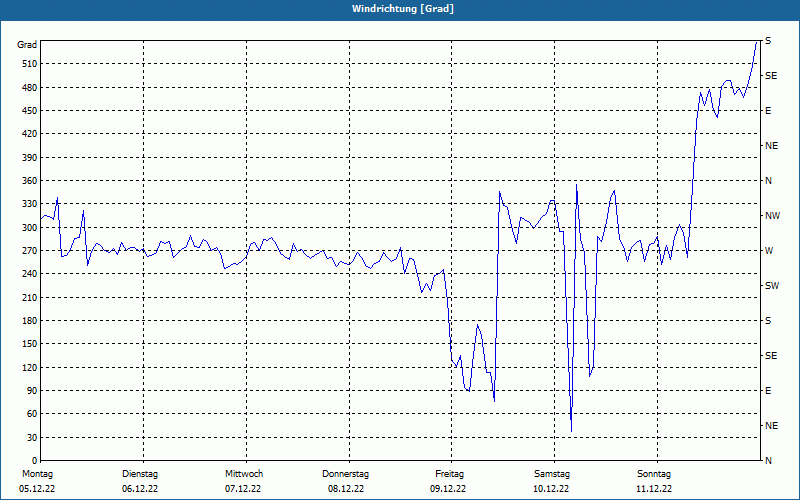Click the 360 y-axis value
This screenshot has width=800, height=500.
click(30, 181)
